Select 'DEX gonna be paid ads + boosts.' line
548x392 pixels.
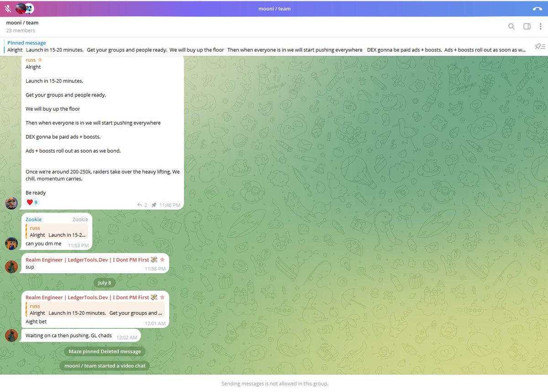(x=63, y=137)
